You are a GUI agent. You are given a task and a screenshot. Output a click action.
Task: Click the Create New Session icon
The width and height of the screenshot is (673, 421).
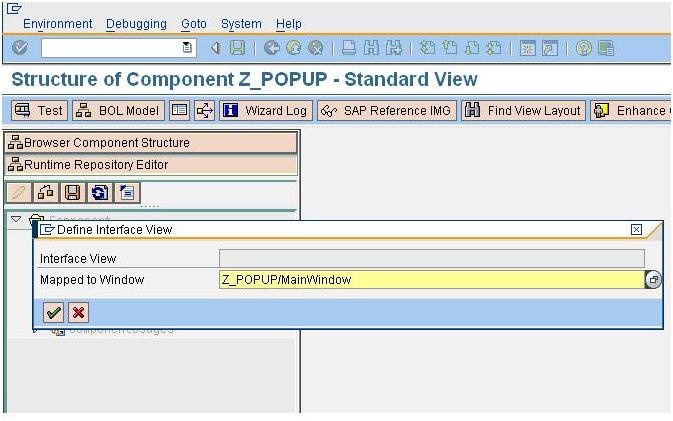pyautogui.click(x=527, y=48)
